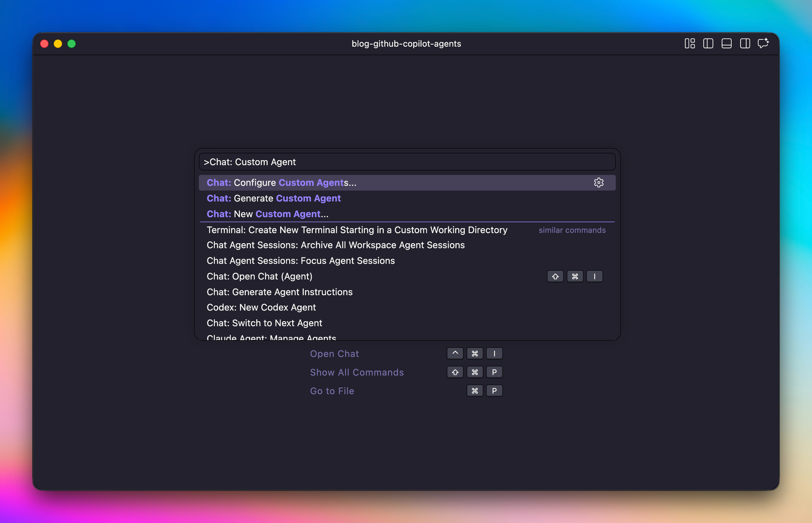Screen dimensions: 812x523
Task: Select Chat: Generate Agent Instructions
Action: click(279, 292)
